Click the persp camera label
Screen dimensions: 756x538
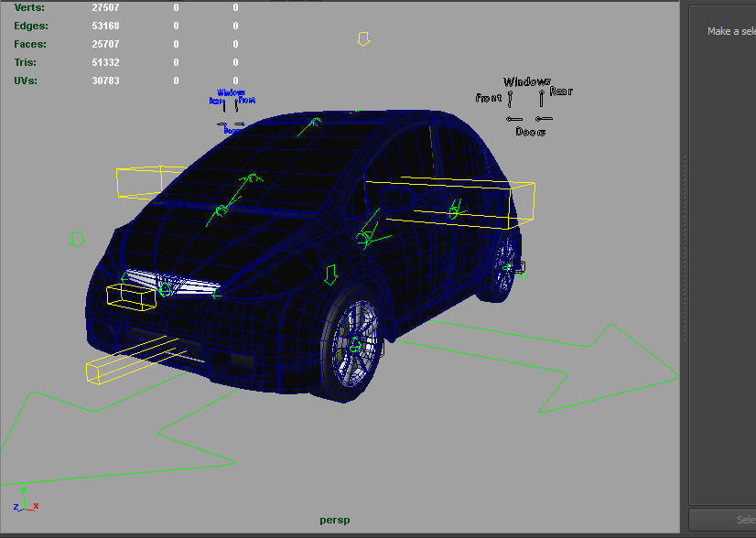pyautogui.click(x=335, y=521)
